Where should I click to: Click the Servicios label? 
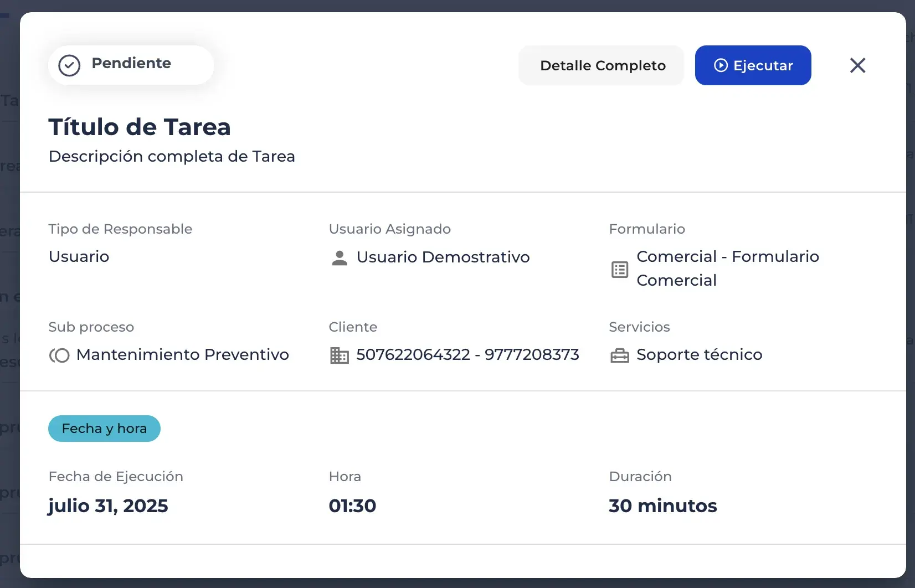click(640, 327)
